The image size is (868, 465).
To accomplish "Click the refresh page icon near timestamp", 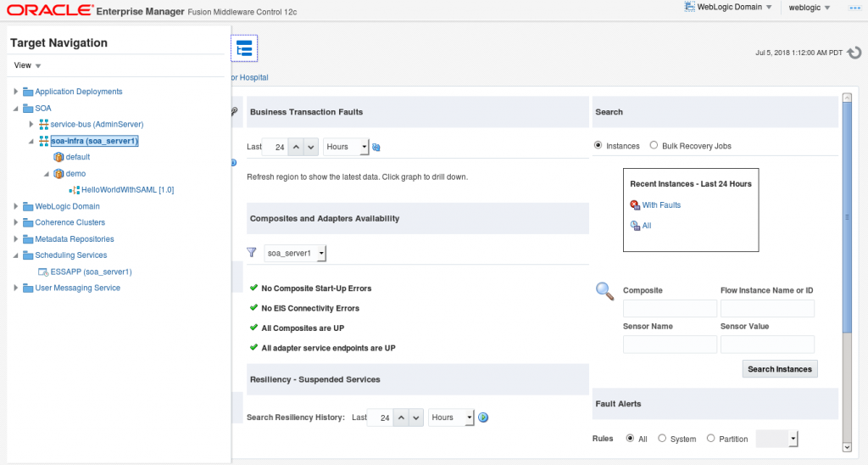I will 854,53.
